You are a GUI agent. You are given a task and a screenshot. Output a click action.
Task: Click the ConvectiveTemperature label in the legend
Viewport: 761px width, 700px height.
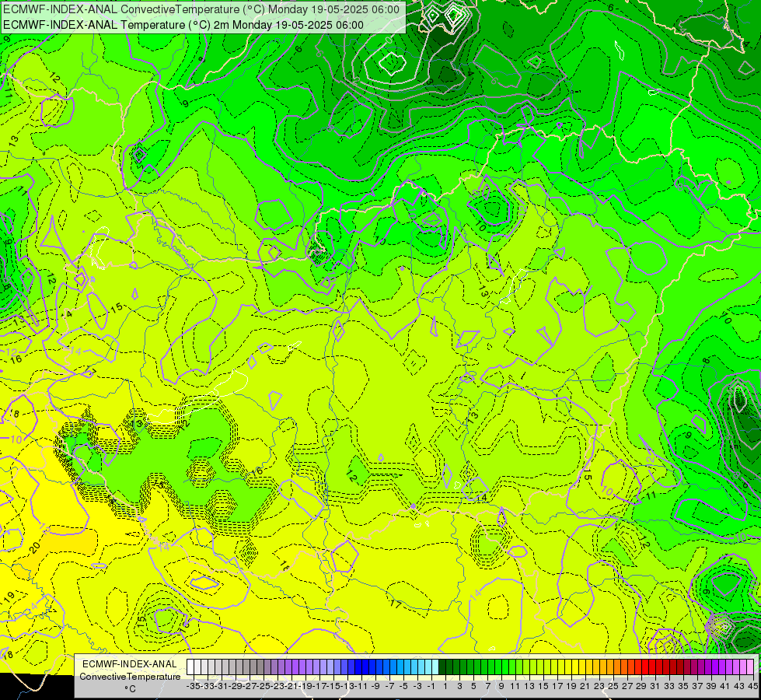coord(130,676)
